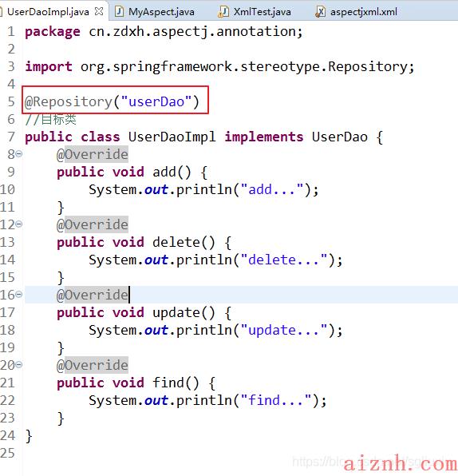The image size is (458, 476).
Task: Place cursor on "userDao" string literal
Action: point(156,101)
